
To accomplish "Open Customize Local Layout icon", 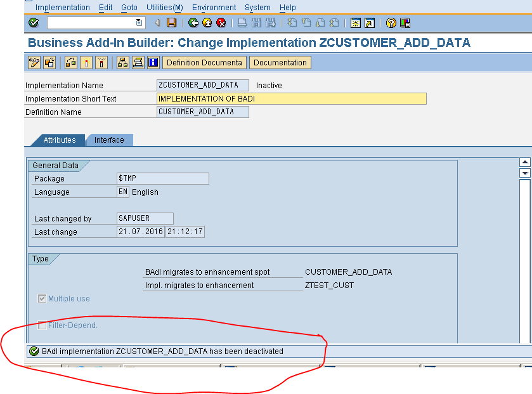I will click(404, 23).
